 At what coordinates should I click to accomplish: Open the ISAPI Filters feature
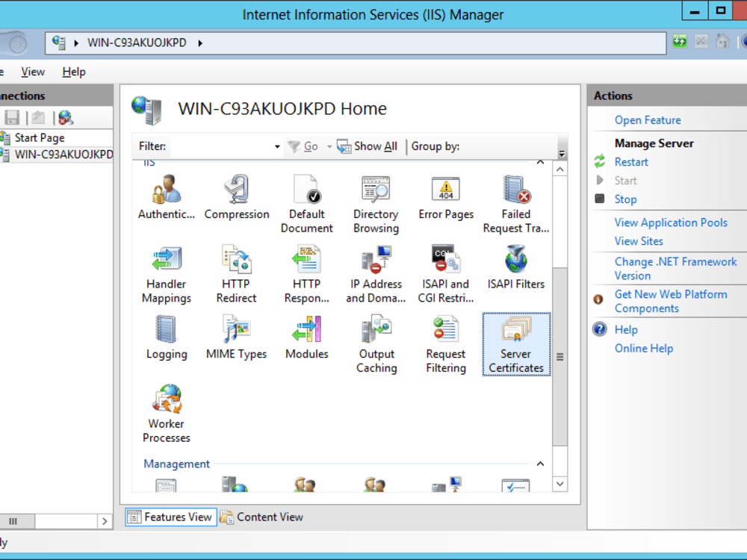point(516,267)
